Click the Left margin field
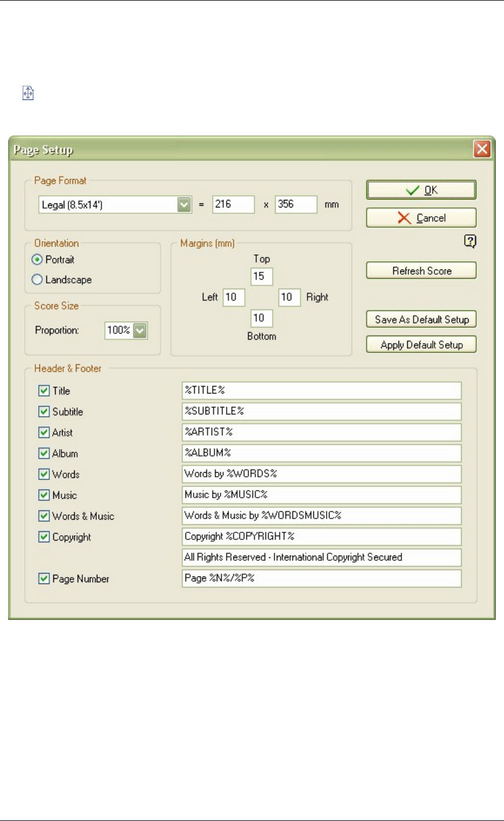The height and width of the screenshot is (821, 504). [x=234, y=297]
